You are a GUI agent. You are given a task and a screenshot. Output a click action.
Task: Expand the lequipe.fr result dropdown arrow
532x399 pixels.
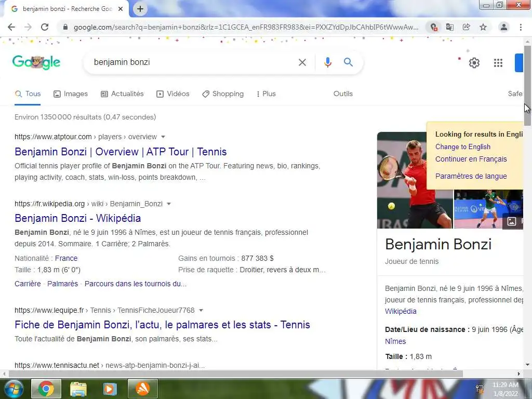[x=201, y=311]
